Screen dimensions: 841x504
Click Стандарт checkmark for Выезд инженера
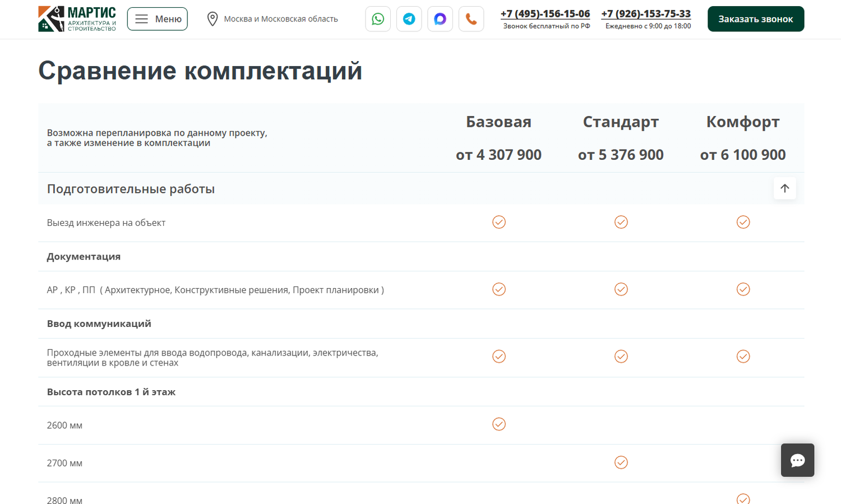click(621, 222)
